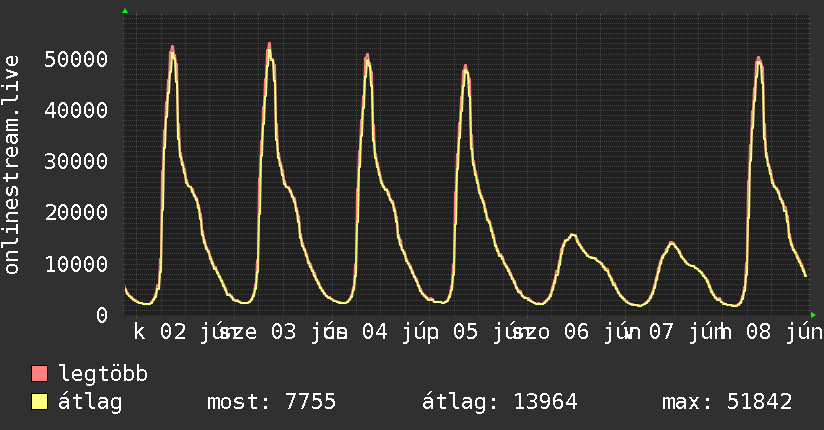Click the onlinestream.live vertical axis title
The width and height of the screenshot is (824, 430).
[x=11, y=165]
